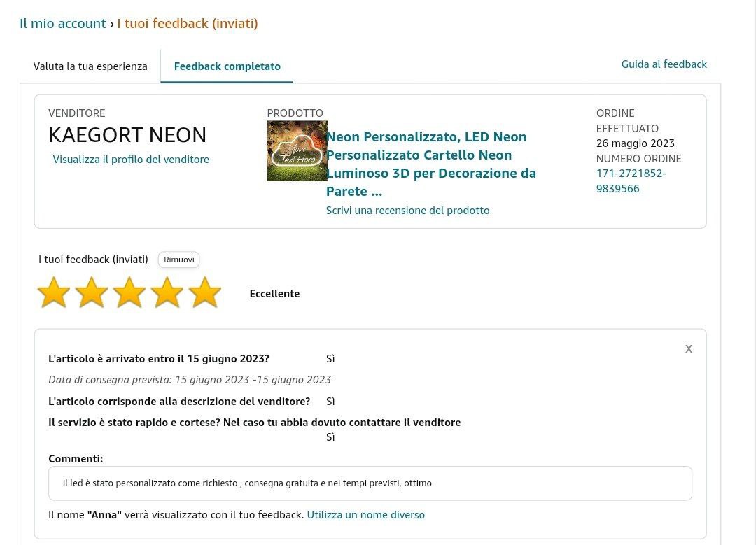The image size is (756, 545).
Task: Click Utilizza un nome diverso link
Action: coord(365,515)
